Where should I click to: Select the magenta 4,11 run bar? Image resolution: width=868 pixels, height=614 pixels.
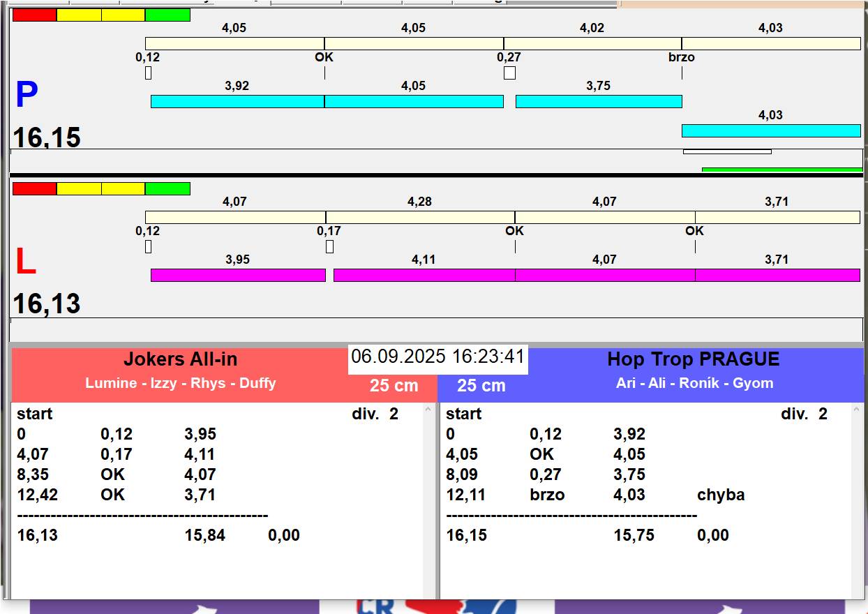pos(424,275)
